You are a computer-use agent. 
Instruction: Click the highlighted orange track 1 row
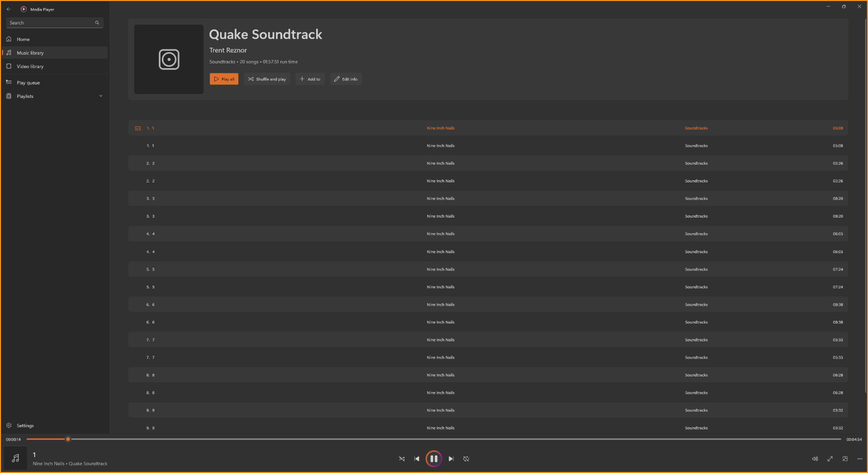(488, 128)
